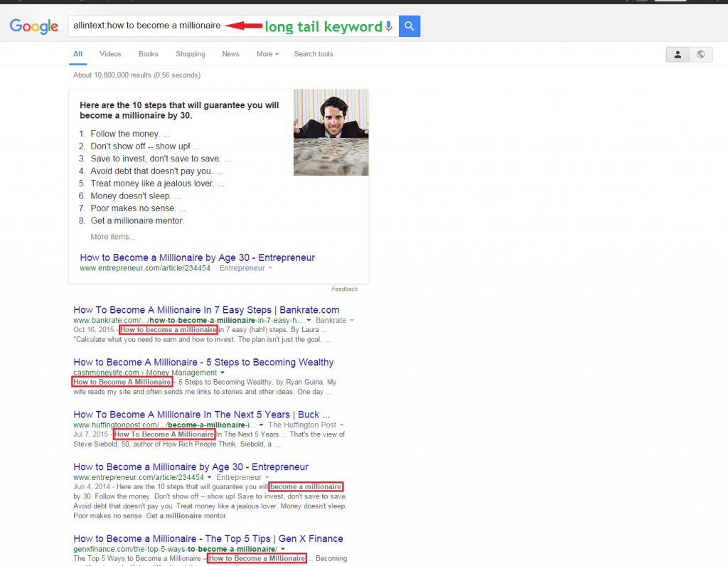Click the globe icon button
728x566 pixels.
[x=701, y=54]
